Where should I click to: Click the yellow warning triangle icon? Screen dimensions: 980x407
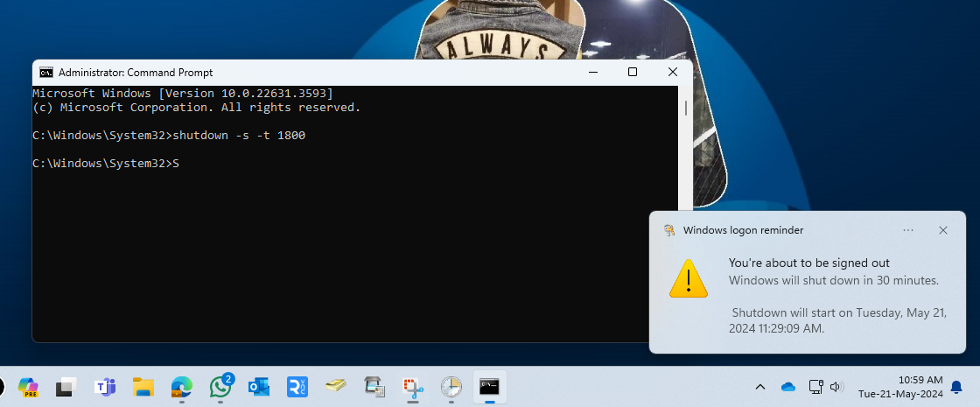click(688, 278)
